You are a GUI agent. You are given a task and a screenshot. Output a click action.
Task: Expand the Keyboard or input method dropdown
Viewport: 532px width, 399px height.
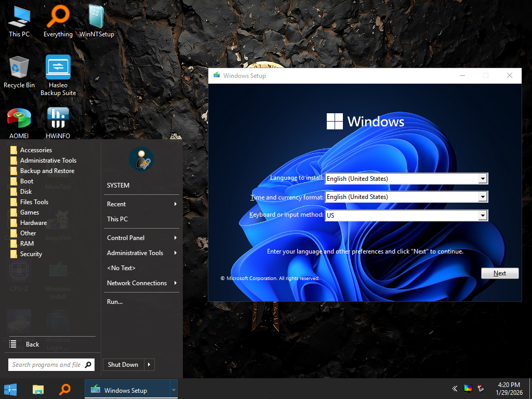pos(484,215)
